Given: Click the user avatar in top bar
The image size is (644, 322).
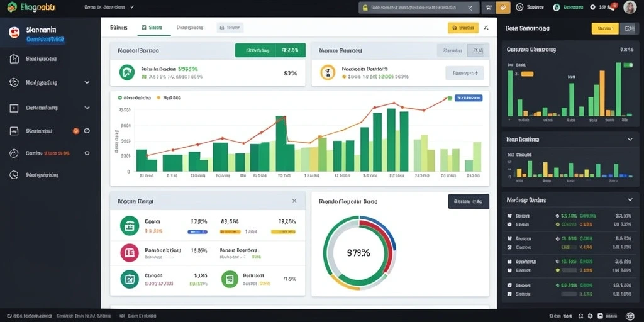Looking at the screenshot, I should click(630, 7).
